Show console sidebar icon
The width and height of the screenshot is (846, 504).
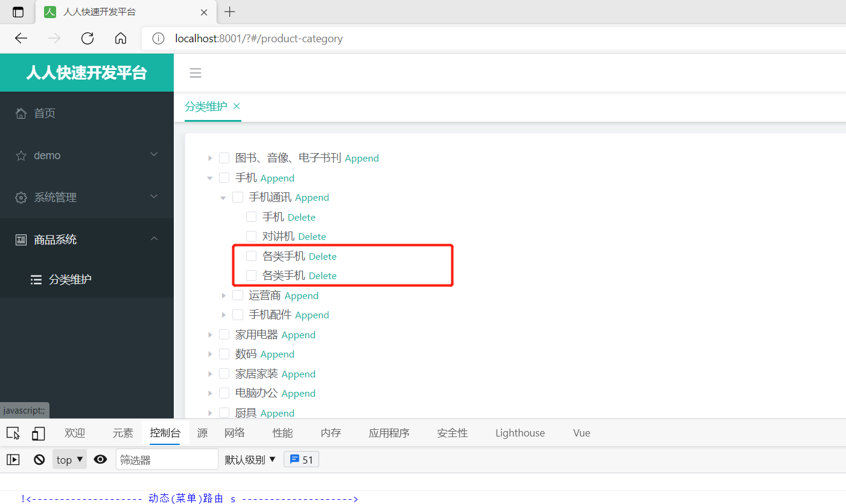point(13,459)
